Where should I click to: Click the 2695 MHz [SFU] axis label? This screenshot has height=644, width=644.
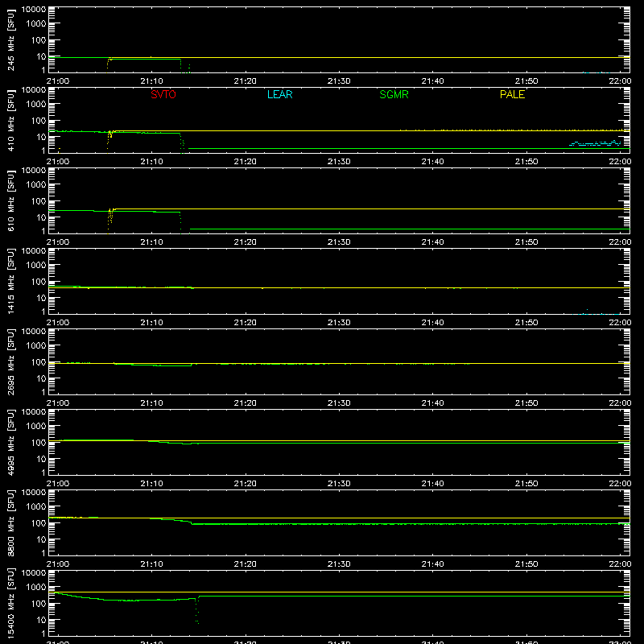coord(11,362)
